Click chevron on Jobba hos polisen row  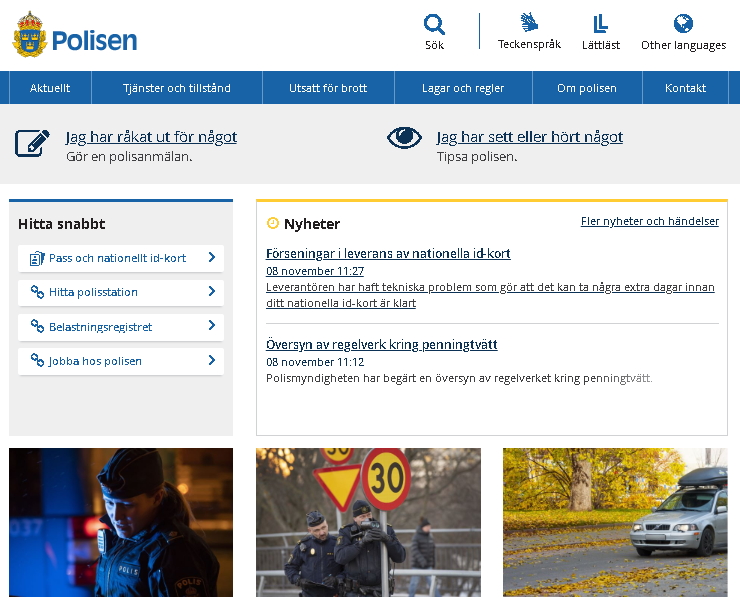coord(212,360)
